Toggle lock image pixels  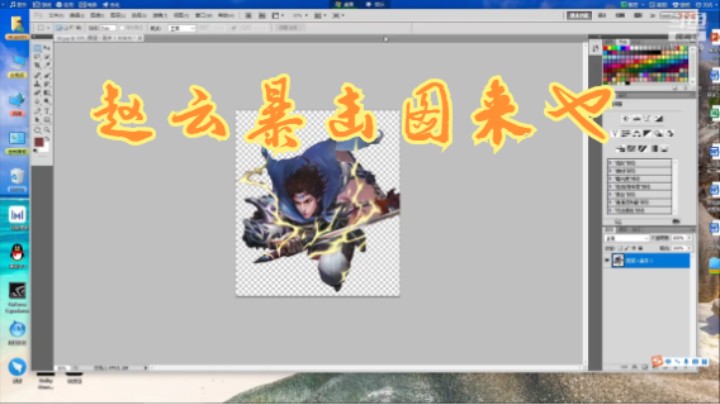(627, 248)
